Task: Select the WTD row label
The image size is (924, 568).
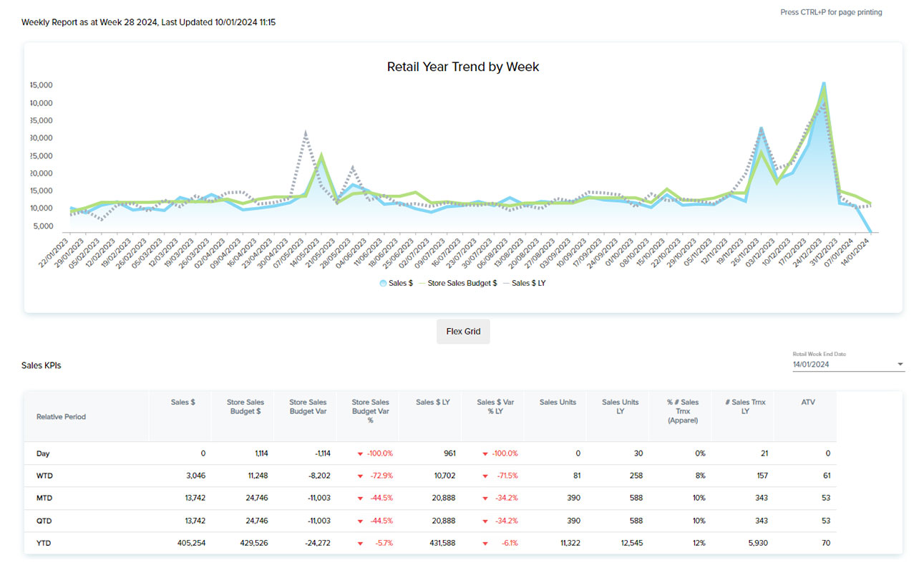Action: pos(44,476)
